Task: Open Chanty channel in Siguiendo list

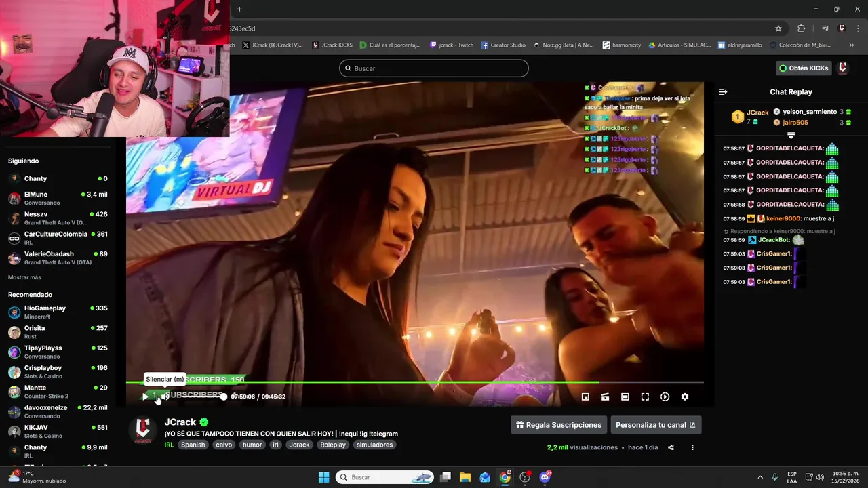Action: (x=58, y=178)
